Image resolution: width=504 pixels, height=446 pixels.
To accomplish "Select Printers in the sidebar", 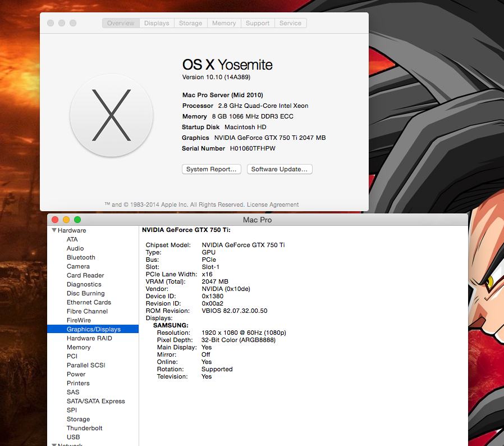I will pyautogui.click(x=78, y=383).
